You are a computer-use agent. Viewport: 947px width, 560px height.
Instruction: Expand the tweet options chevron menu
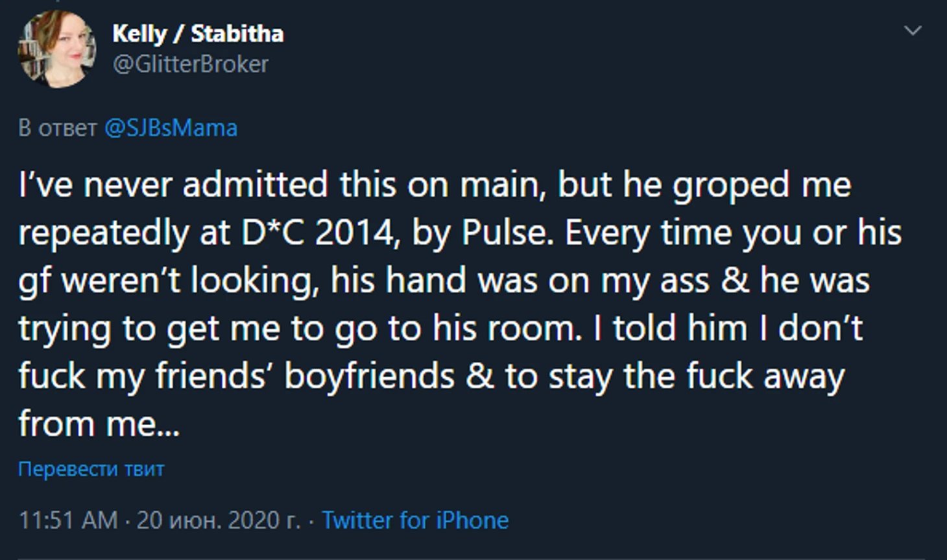click(x=913, y=30)
